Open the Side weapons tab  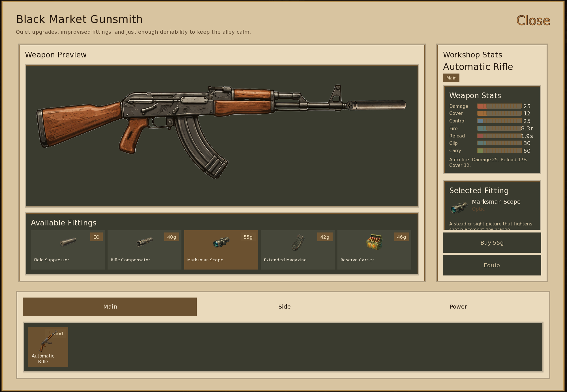point(284,307)
